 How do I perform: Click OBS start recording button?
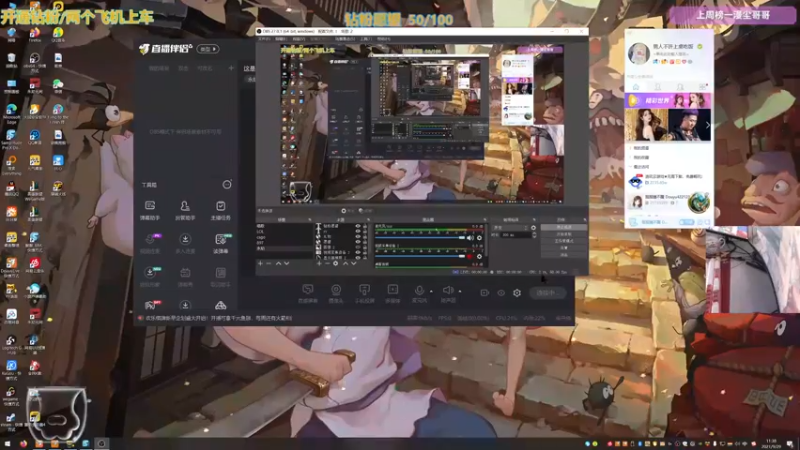pos(564,234)
